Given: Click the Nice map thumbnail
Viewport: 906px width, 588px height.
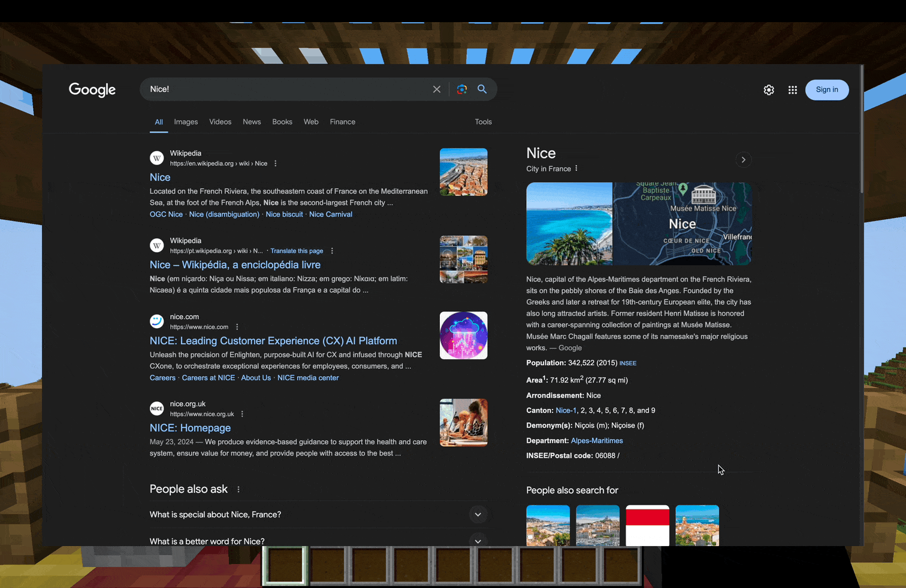Looking at the screenshot, I should 682,224.
